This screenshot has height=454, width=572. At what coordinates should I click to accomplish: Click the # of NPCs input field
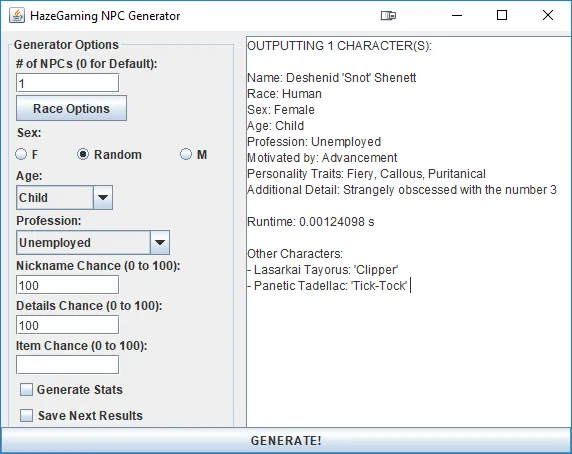click(67, 83)
